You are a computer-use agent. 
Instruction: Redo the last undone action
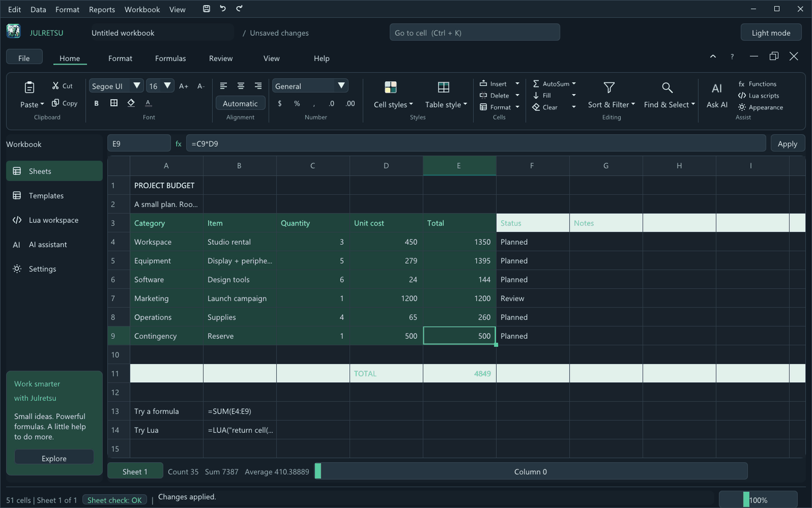(240, 9)
